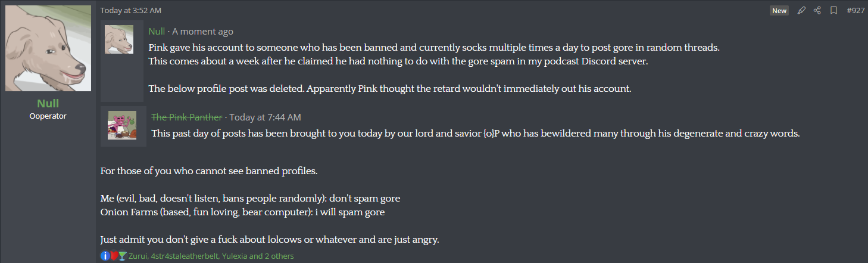The image size is (868, 263).
Task: Open the list of users who reacted
Action: pyautogui.click(x=211, y=256)
